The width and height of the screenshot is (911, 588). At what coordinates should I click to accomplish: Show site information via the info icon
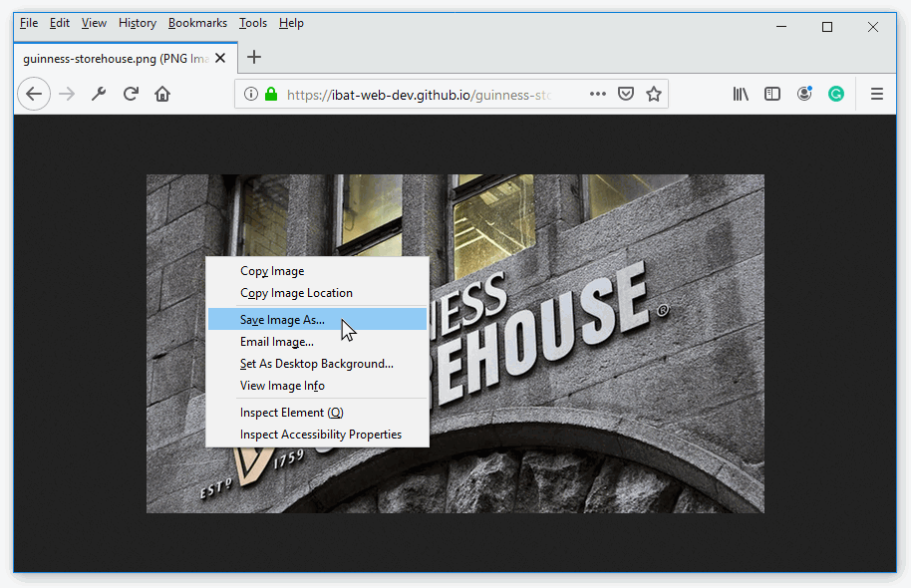tap(251, 94)
